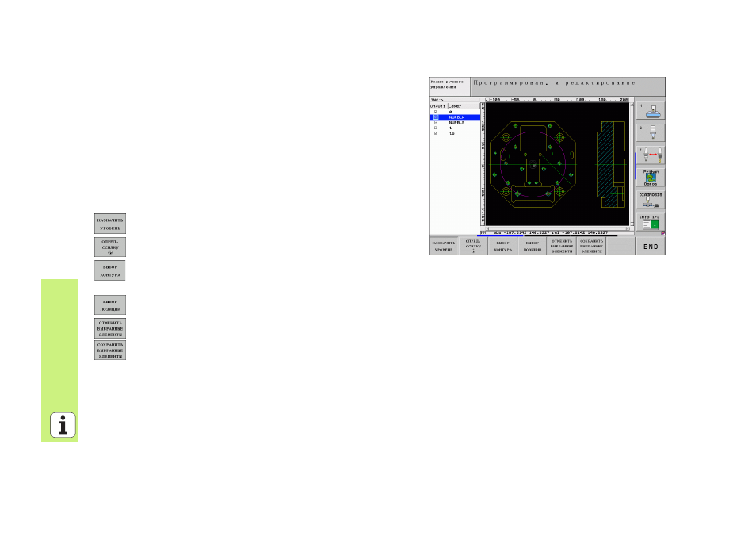Image resolution: width=756 pixels, height=536 pixels.
Task: Open the Python Demos icon
Action: click(651, 178)
